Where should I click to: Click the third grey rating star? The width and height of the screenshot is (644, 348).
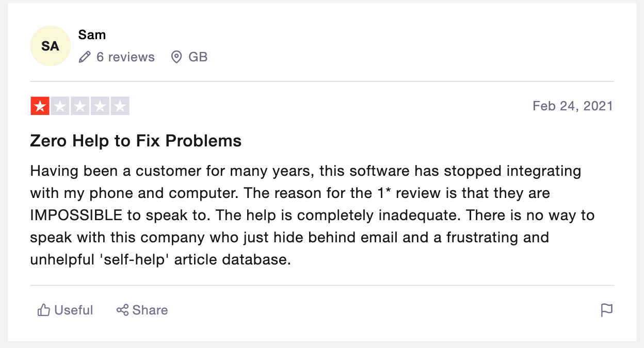tap(80, 106)
